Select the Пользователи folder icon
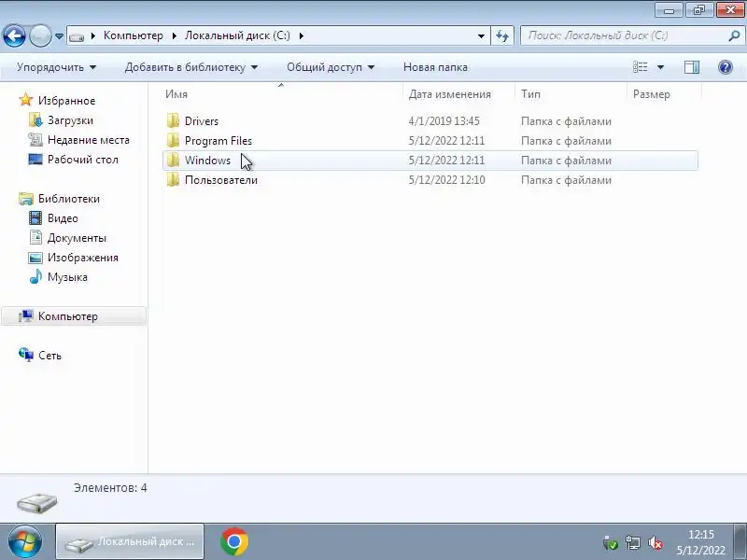The width and height of the screenshot is (747, 560). coord(173,179)
